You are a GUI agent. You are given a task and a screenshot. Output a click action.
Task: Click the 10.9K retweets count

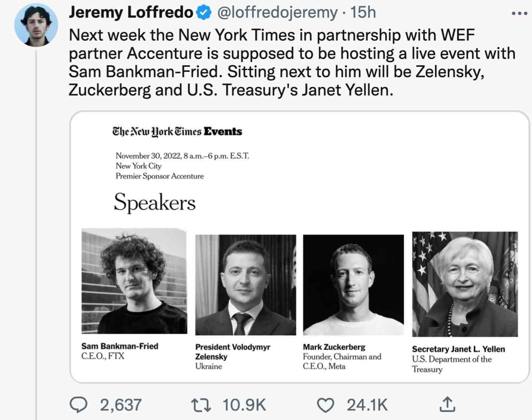(244, 405)
